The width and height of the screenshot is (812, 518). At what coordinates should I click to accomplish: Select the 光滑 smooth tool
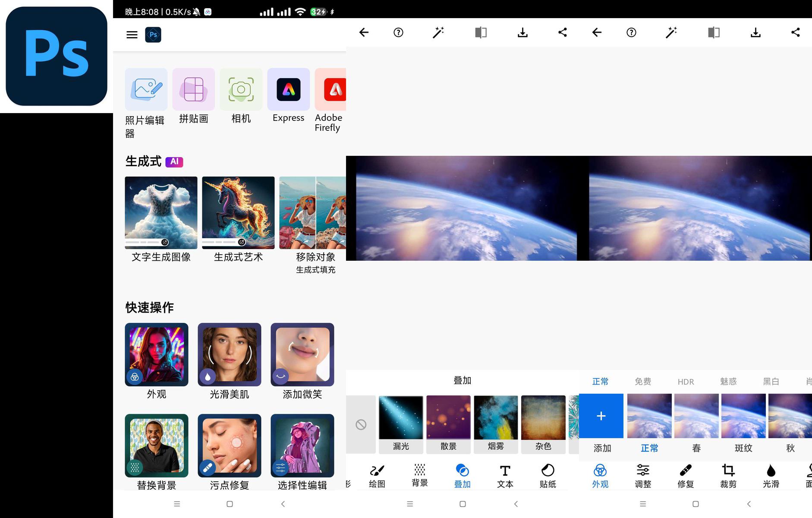[x=771, y=476]
